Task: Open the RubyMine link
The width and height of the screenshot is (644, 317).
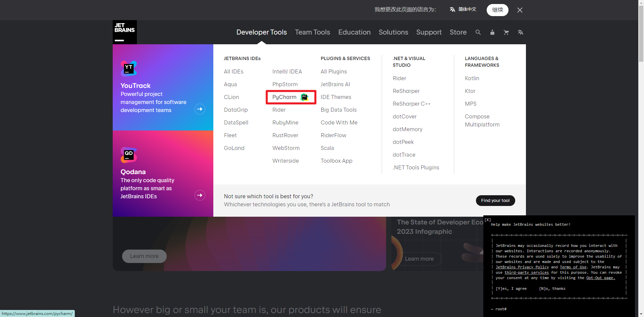Action: [285, 122]
